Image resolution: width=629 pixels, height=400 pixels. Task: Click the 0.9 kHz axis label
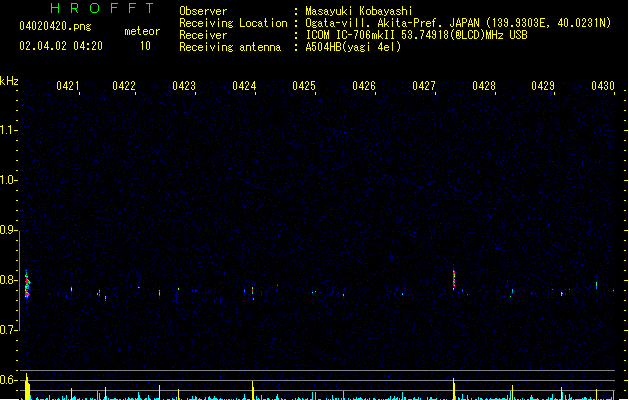click(8, 230)
